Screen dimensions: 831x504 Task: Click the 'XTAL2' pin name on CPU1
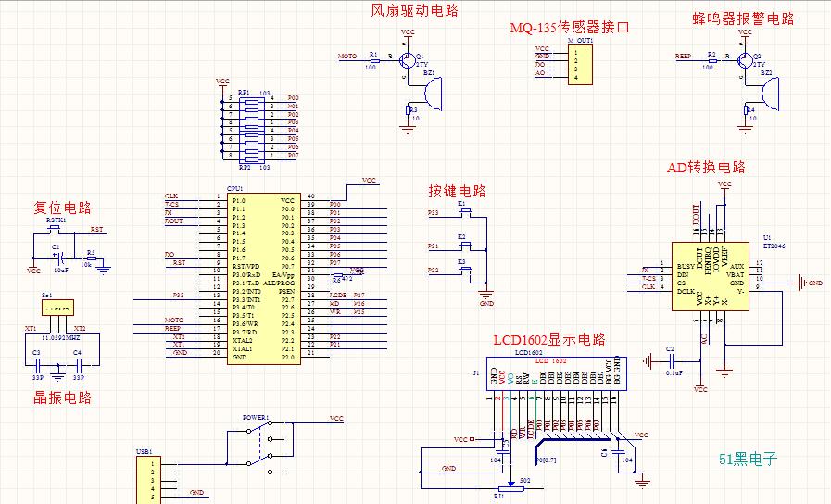click(x=242, y=340)
